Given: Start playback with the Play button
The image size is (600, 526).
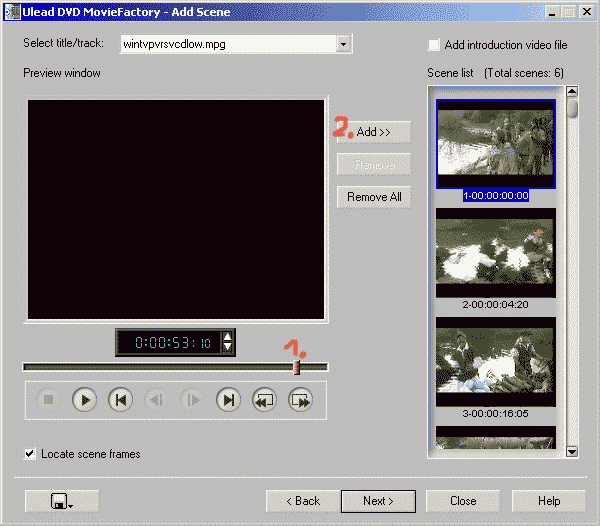Looking at the screenshot, I should point(84,400).
